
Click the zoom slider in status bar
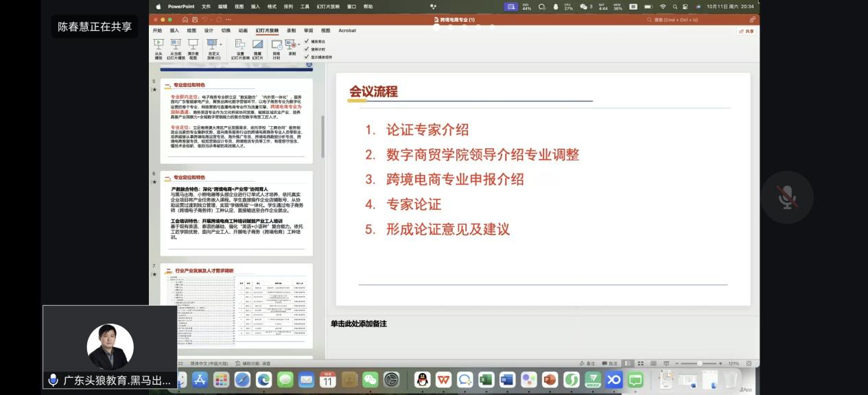point(699,363)
